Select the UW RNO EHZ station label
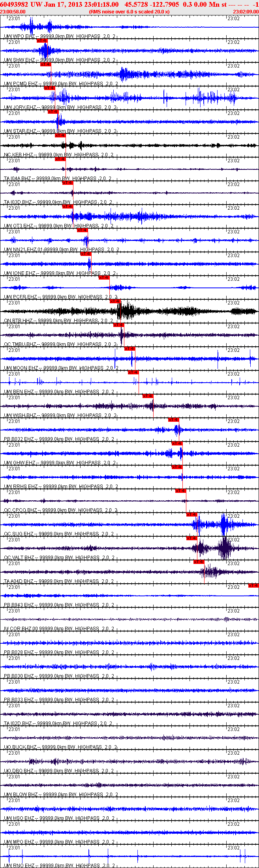Viewport: 259px width, 868px height. tap(19, 866)
